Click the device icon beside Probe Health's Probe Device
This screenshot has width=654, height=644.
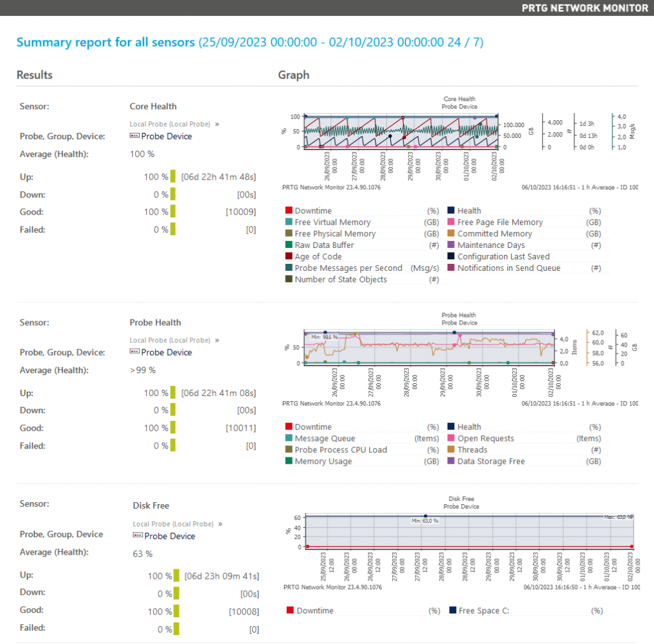click(x=136, y=352)
